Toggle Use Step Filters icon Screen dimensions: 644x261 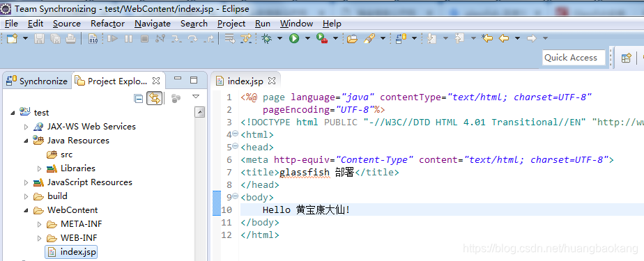pos(245,38)
